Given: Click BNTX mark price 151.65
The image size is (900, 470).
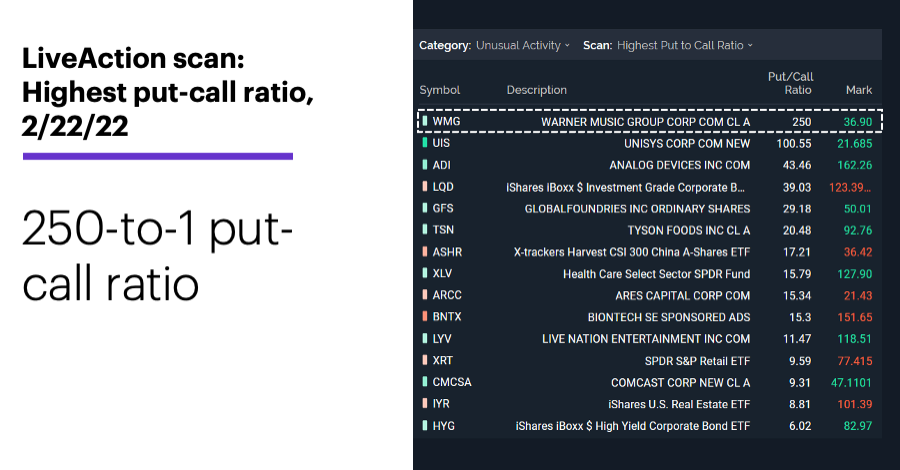Looking at the screenshot, I should tap(855, 317).
